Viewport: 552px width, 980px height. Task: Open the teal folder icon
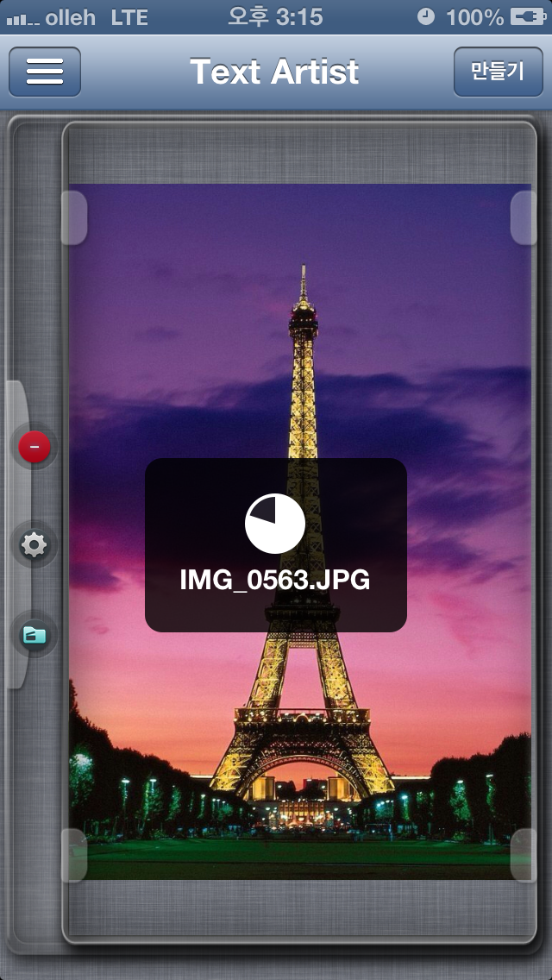[x=34, y=636]
